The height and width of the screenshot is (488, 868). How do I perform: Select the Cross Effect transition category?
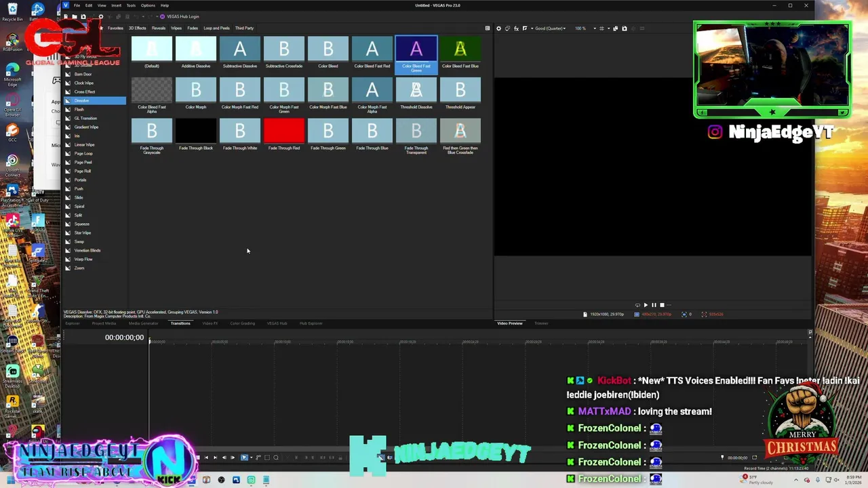click(84, 91)
